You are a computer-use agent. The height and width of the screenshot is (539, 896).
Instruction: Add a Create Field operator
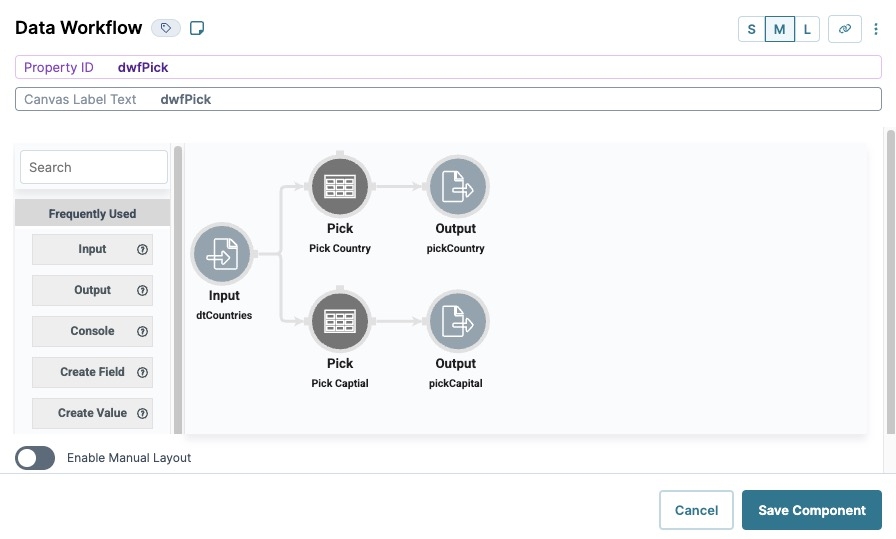[92, 372]
